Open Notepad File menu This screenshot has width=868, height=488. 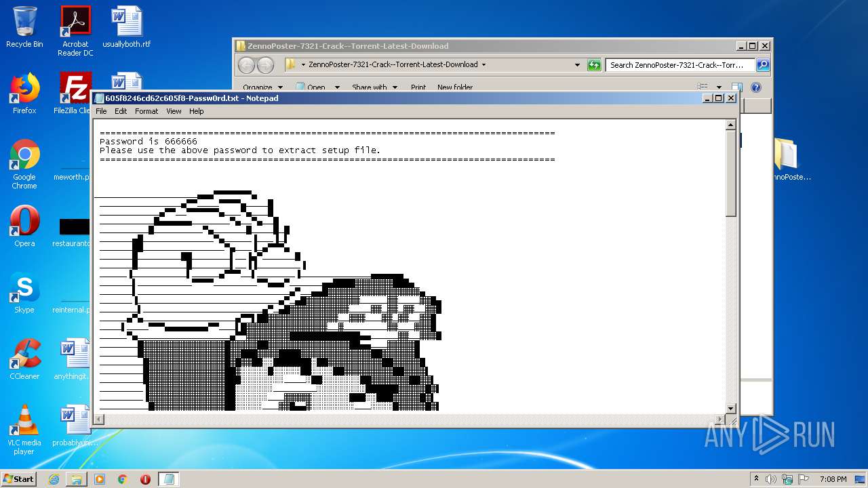pos(101,111)
